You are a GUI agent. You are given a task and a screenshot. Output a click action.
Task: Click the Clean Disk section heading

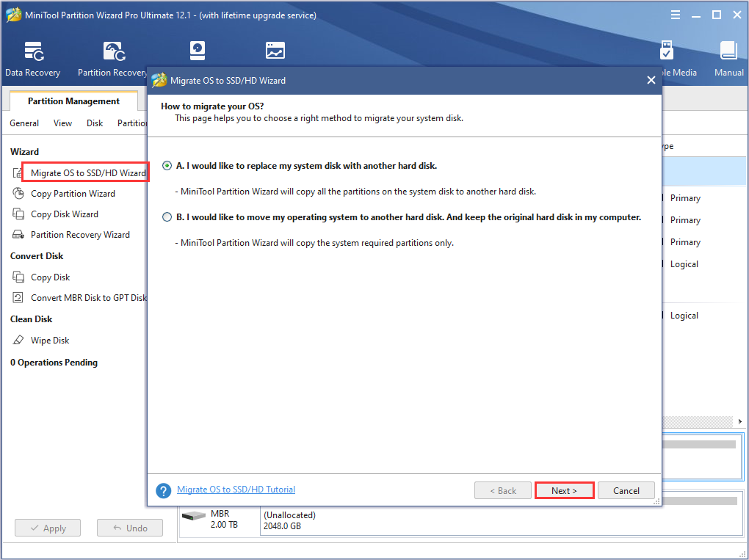click(31, 319)
